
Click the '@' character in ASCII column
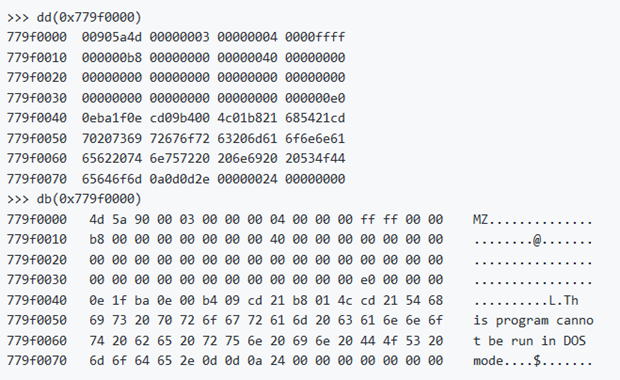click(x=537, y=240)
